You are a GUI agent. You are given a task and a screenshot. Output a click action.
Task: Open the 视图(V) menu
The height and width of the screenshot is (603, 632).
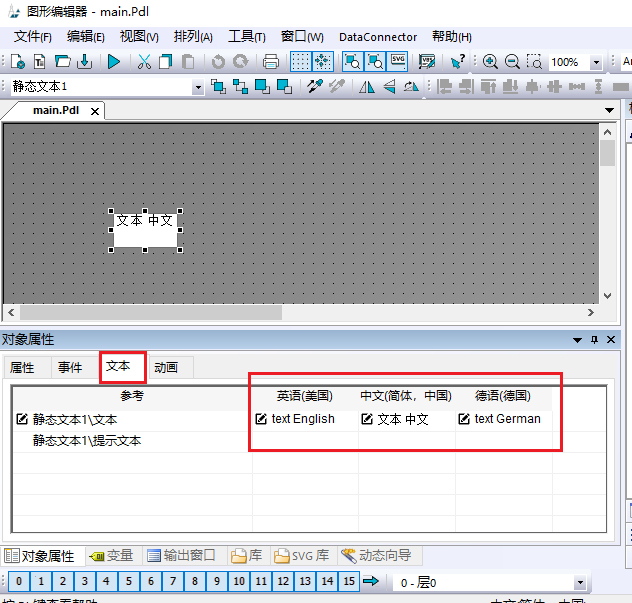coord(139,37)
